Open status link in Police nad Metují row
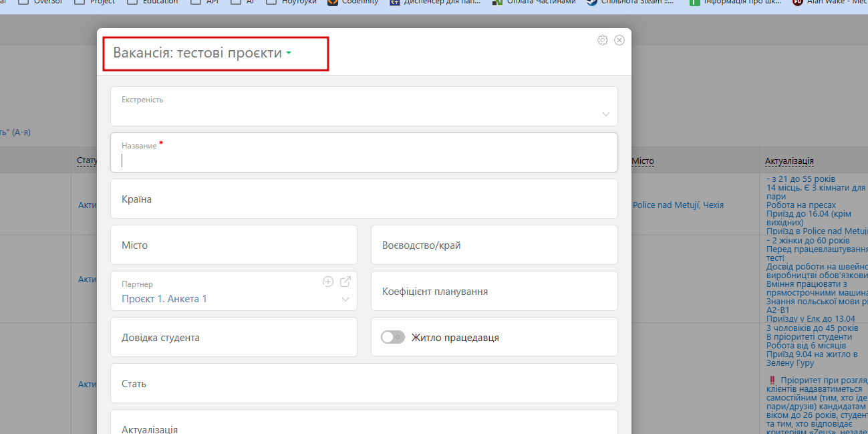This screenshot has height=434, width=868. pyautogui.click(x=88, y=205)
